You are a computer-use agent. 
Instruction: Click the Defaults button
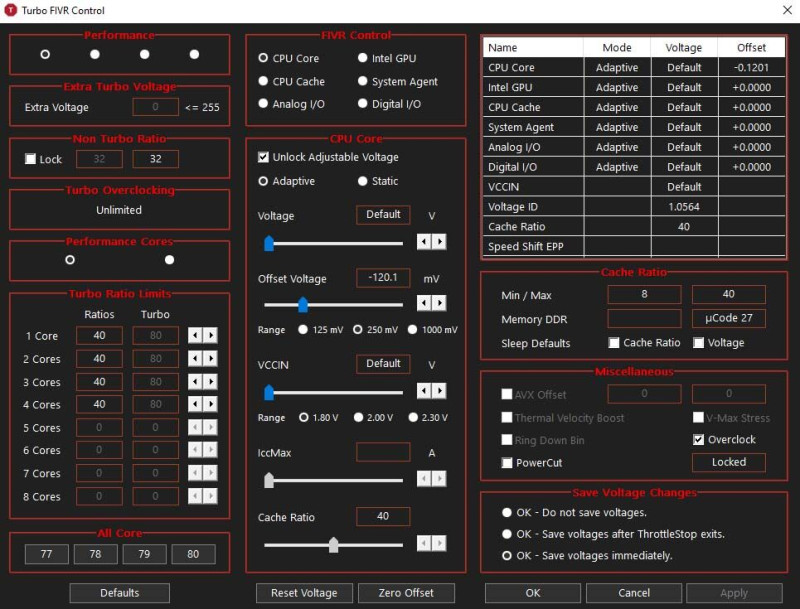(119, 593)
